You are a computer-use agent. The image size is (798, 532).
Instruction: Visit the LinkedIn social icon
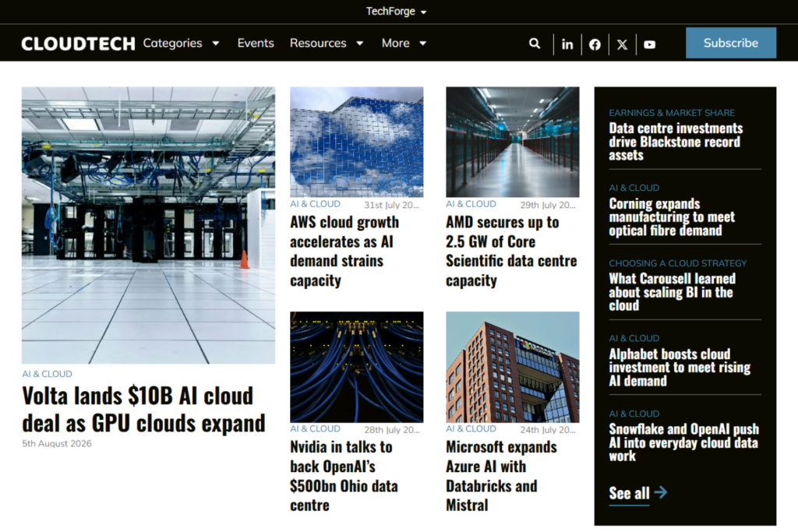click(567, 44)
